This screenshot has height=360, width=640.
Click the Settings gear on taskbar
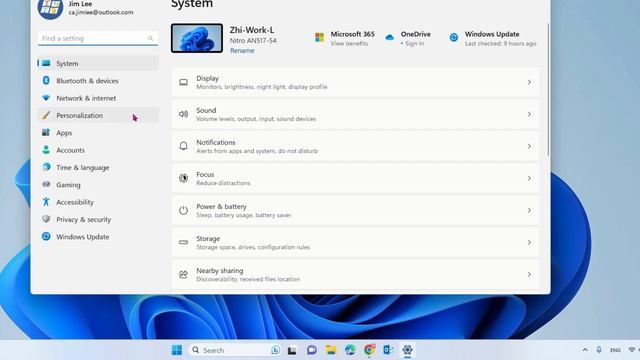tap(407, 350)
